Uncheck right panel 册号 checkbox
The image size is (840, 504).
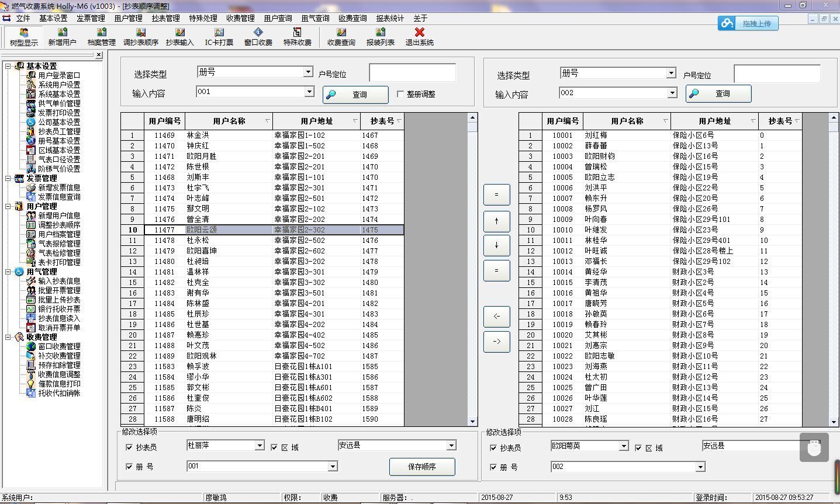[493, 467]
